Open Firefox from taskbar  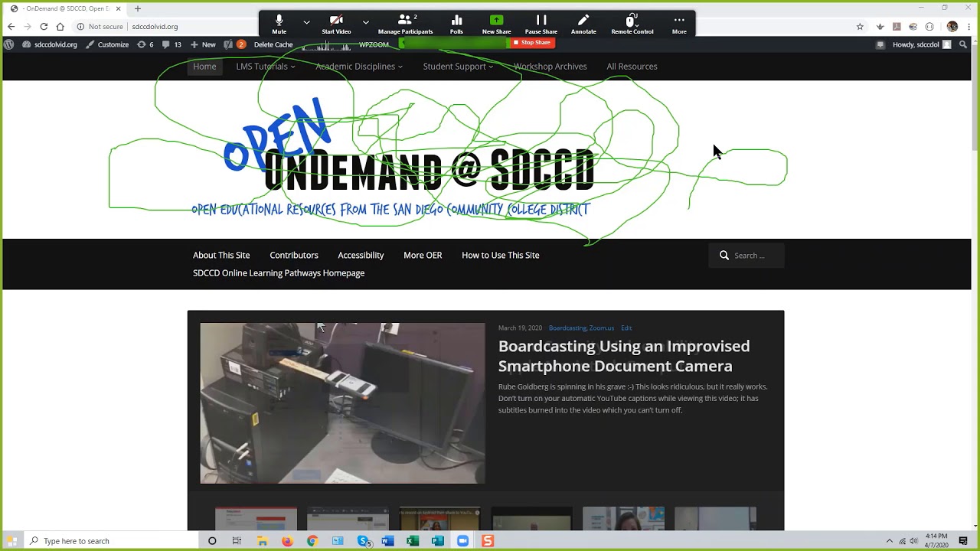pyautogui.click(x=287, y=541)
